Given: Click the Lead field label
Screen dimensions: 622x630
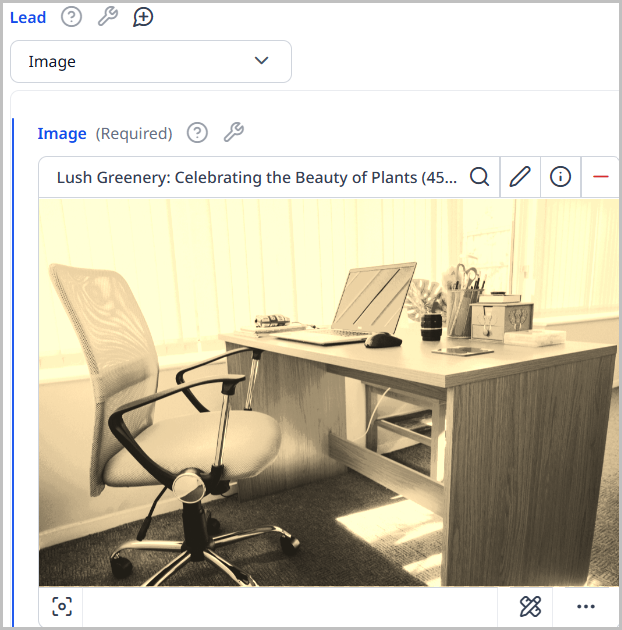Looking at the screenshot, I should (28, 17).
